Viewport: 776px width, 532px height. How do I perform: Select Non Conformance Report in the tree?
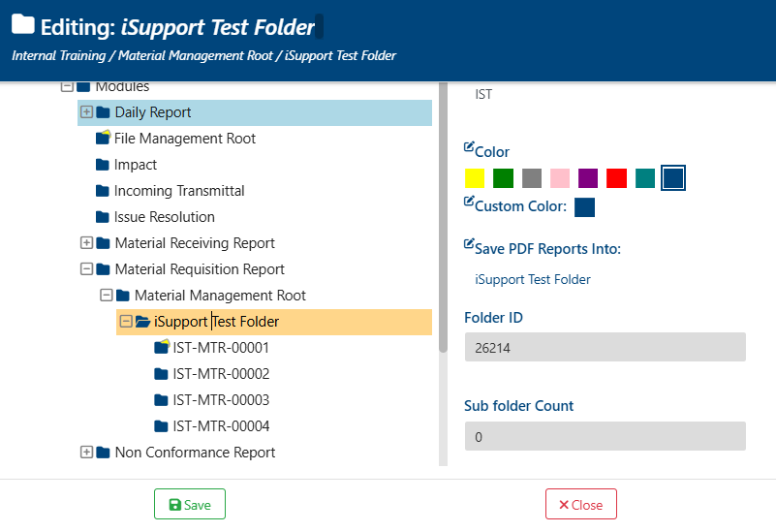click(x=195, y=453)
